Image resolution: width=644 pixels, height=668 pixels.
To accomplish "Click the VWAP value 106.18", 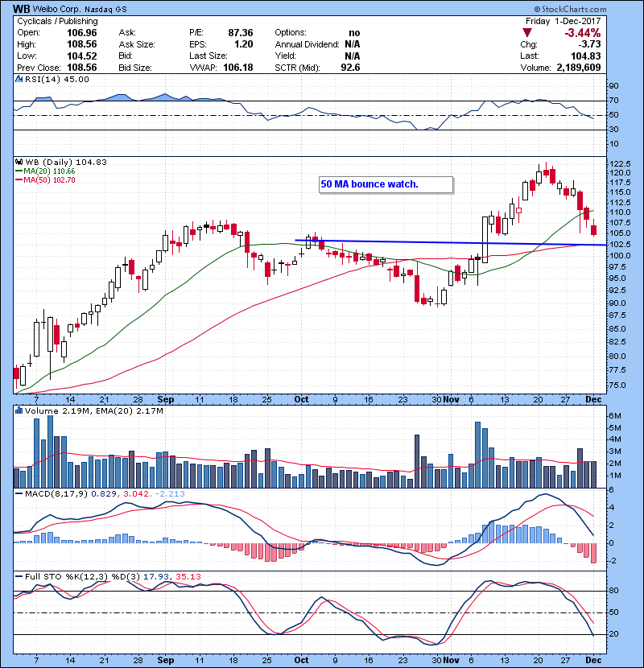I will coord(237,68).
